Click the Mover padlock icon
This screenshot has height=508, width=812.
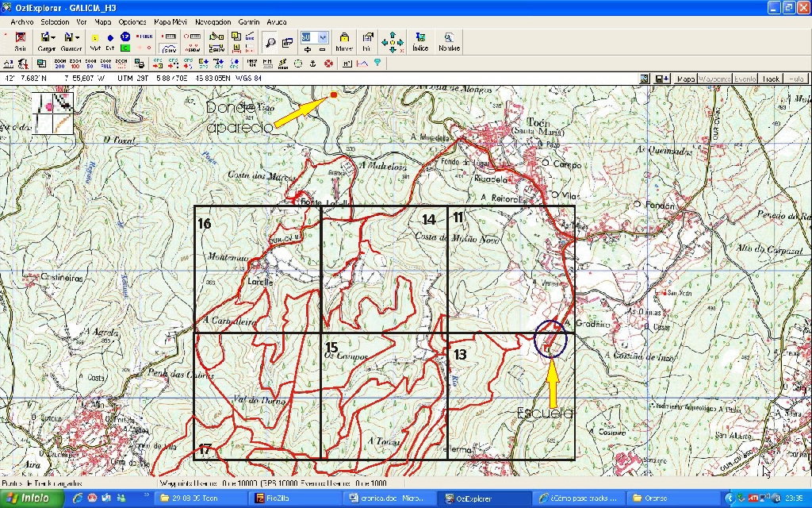(344, 41)
